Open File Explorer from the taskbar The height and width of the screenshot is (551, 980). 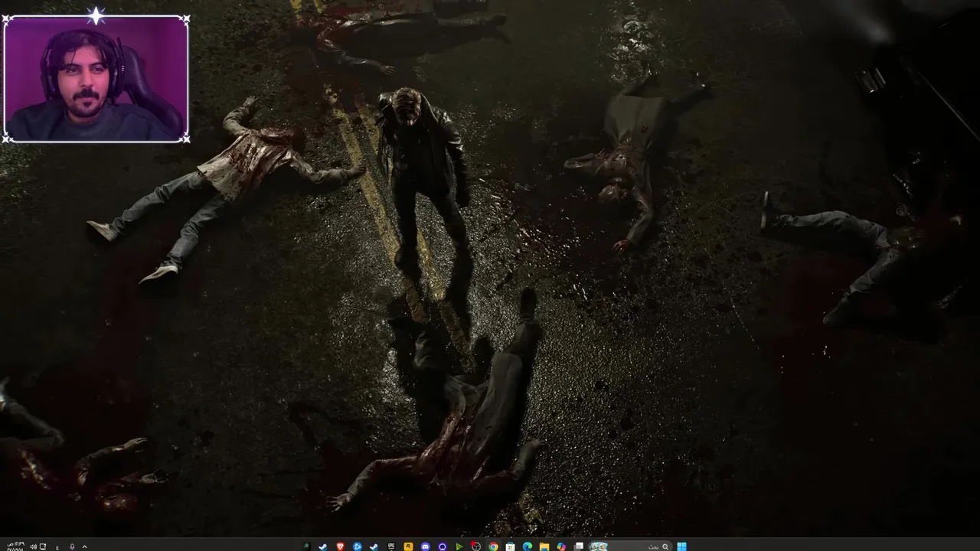(544, 546)
